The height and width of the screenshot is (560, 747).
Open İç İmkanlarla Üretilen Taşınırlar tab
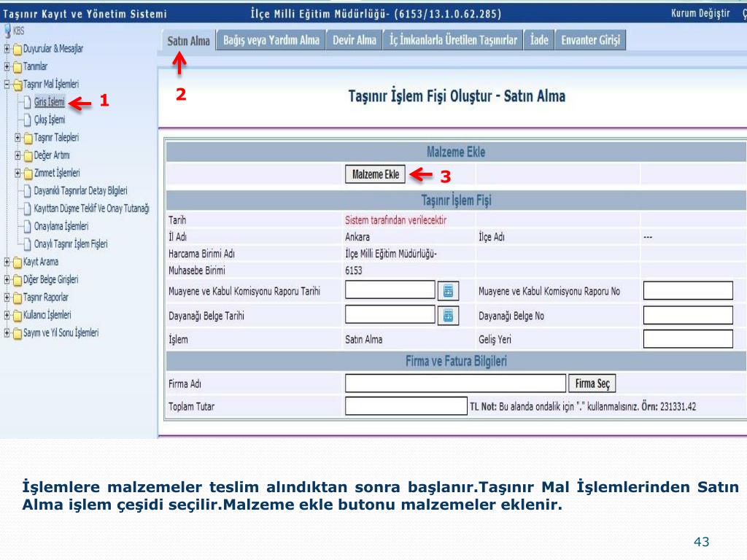pyautogui.click(x=453, y=41)
